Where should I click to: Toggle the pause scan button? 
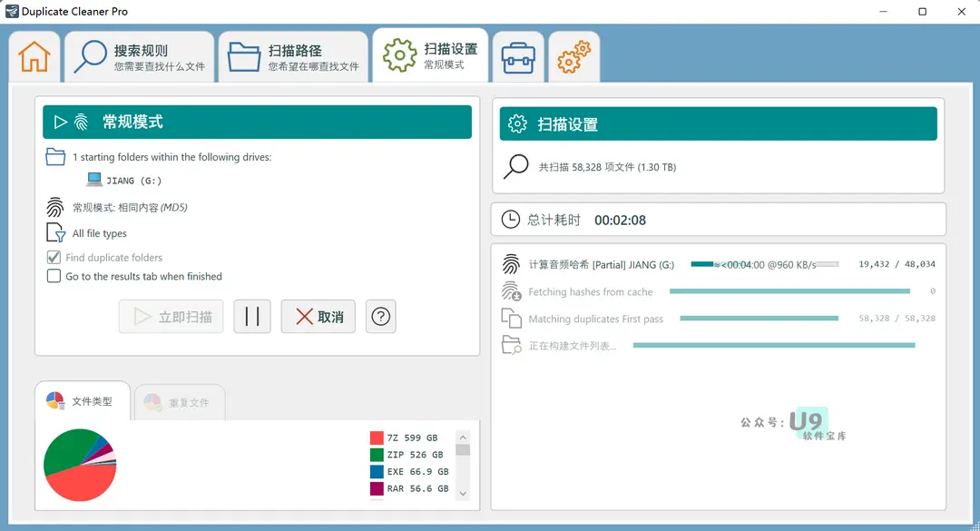251,316
